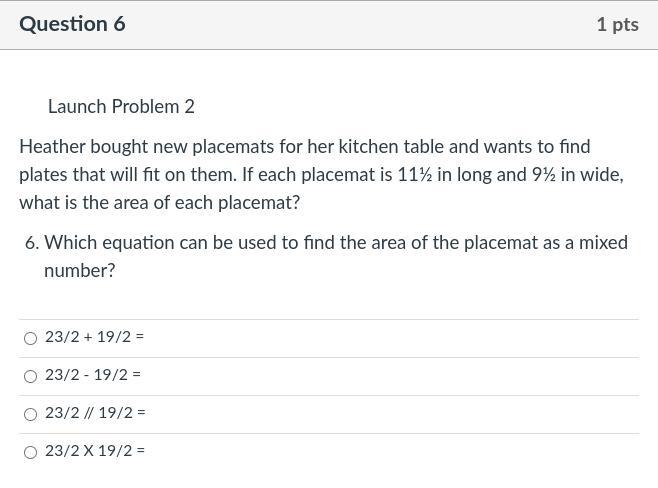This screenshot has height=488, width=658.
Task: Click the "23/2 + 19/2 =" answer label
Action: (94, 337)
